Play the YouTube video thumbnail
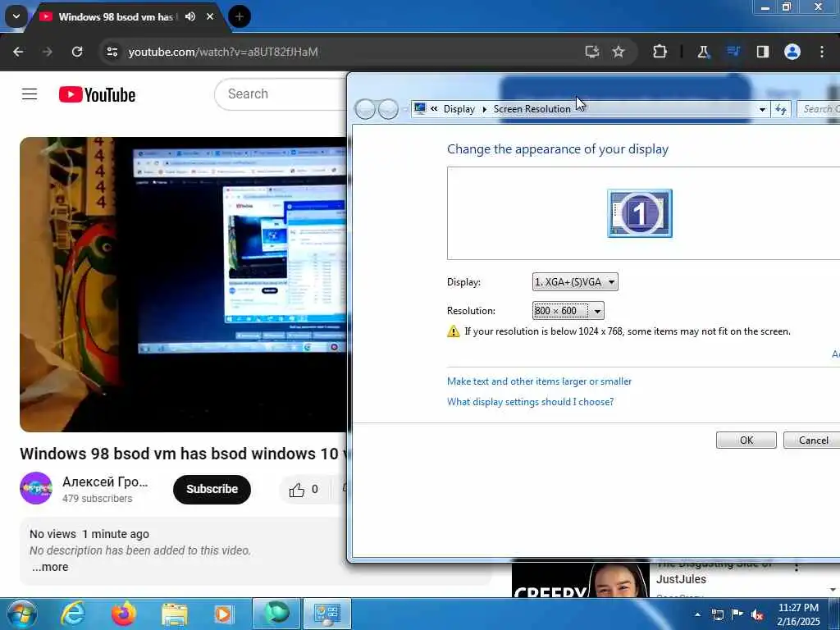Viewport: 840px width, 630px height. point(183,285)
